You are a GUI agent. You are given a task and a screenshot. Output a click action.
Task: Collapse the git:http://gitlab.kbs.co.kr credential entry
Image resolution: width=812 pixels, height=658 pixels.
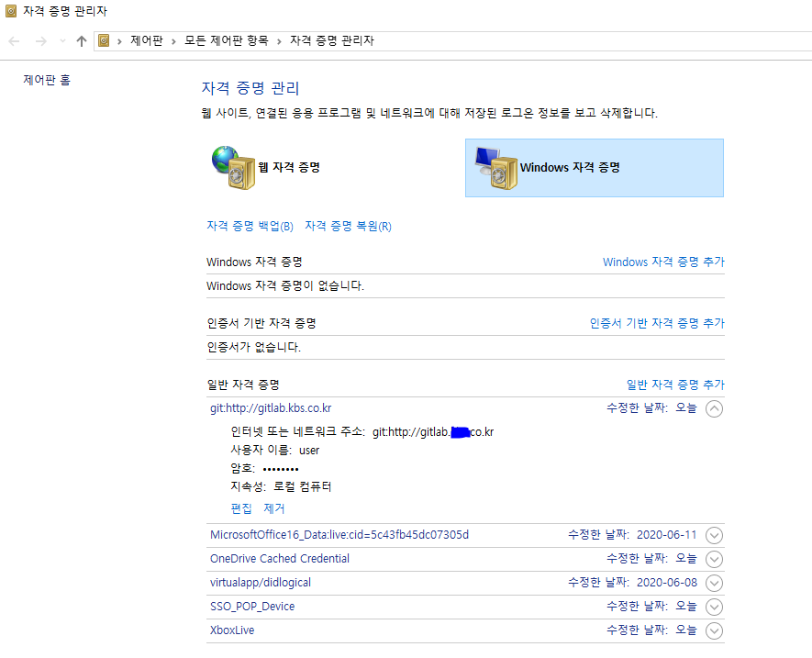point(714,408)
